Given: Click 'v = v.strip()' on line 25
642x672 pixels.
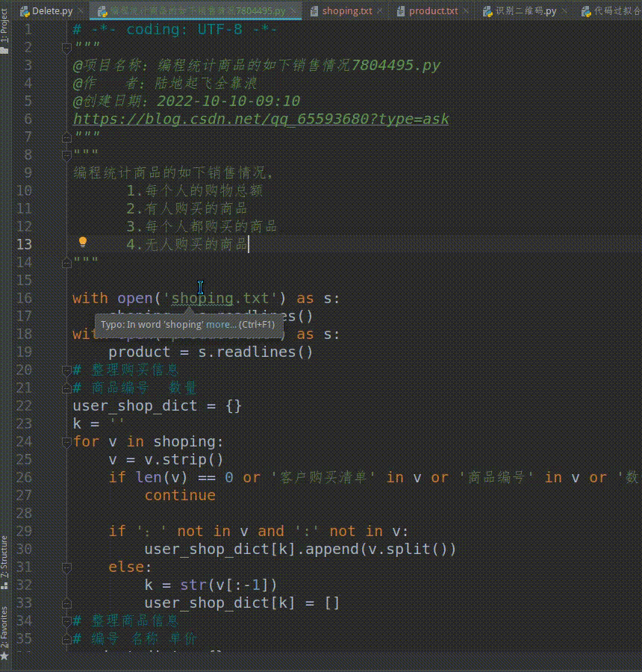Looking at the screenshot, I should click(x=166, y=459).
